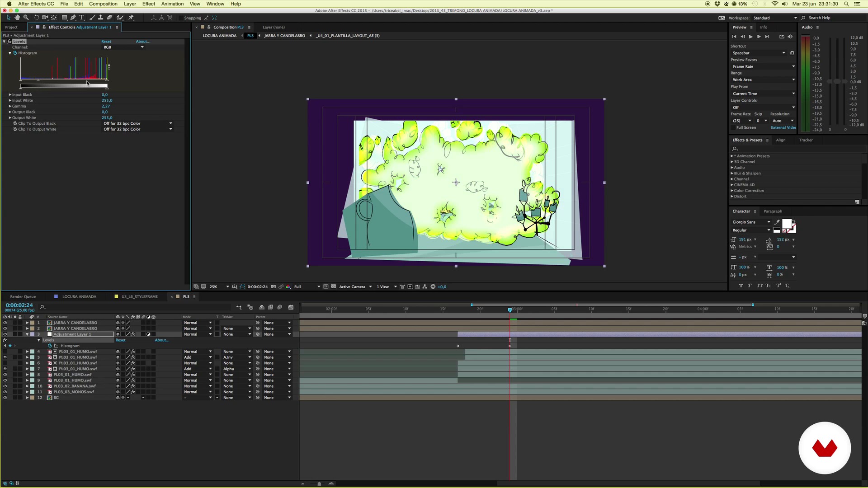Viewport: 868px width, 488px height.
Task: Expand the Input Black property
Action: pyautogui.click(x=10, y=95)
